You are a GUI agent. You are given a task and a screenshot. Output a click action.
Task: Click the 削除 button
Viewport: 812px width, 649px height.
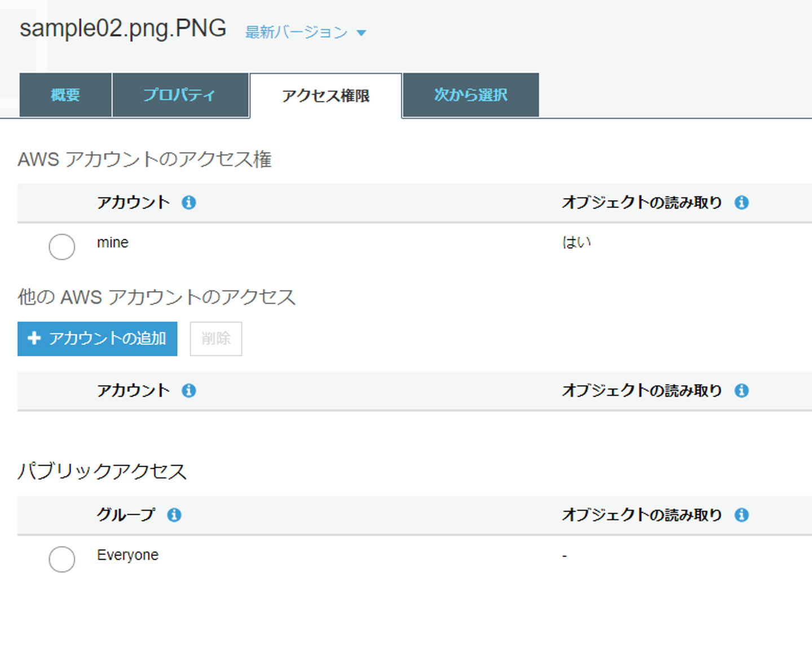[x=216, y=339]
